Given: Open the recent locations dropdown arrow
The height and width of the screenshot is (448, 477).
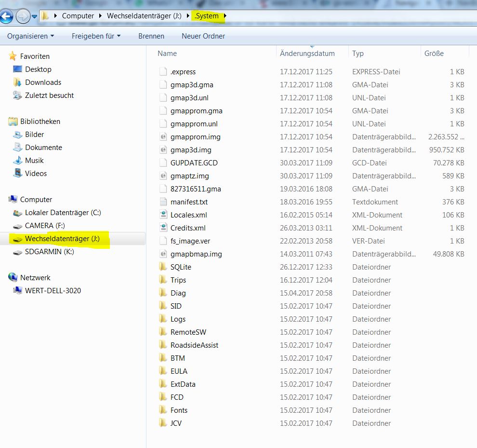Looking at the screenshot, I should click(35, 16).
